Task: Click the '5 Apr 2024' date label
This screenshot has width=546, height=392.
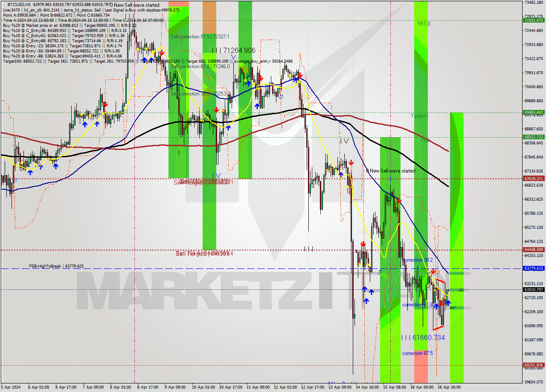Action: click(11, 387)
